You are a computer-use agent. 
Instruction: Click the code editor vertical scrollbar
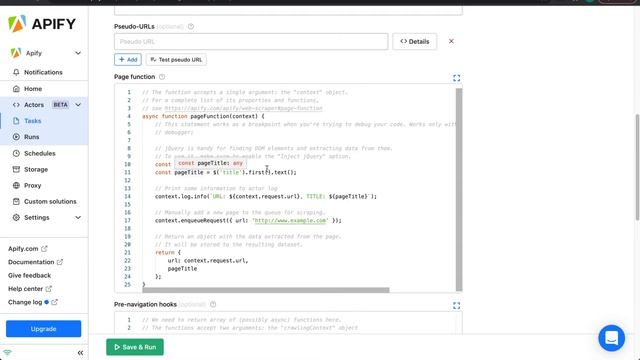pyautogui.click(x=459, y=189)
